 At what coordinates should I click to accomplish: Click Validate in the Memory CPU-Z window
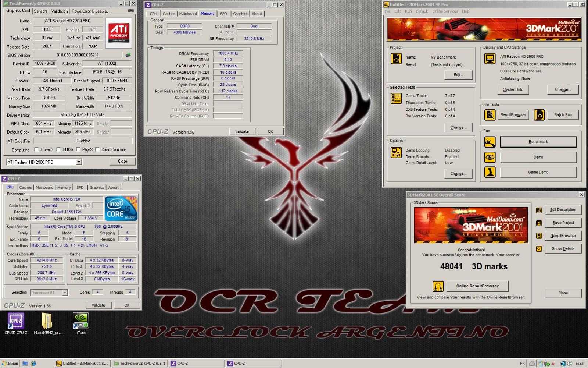pyautogui.click(x=242, y=131)
